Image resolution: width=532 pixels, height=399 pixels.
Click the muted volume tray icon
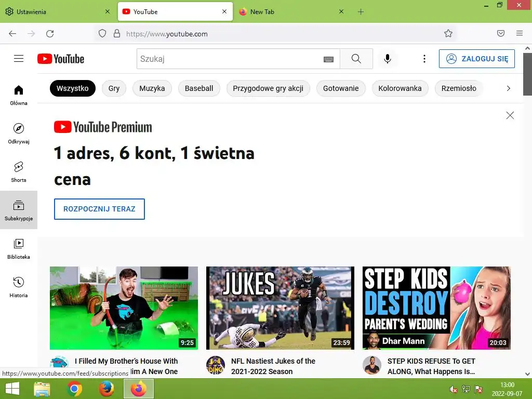453,389
